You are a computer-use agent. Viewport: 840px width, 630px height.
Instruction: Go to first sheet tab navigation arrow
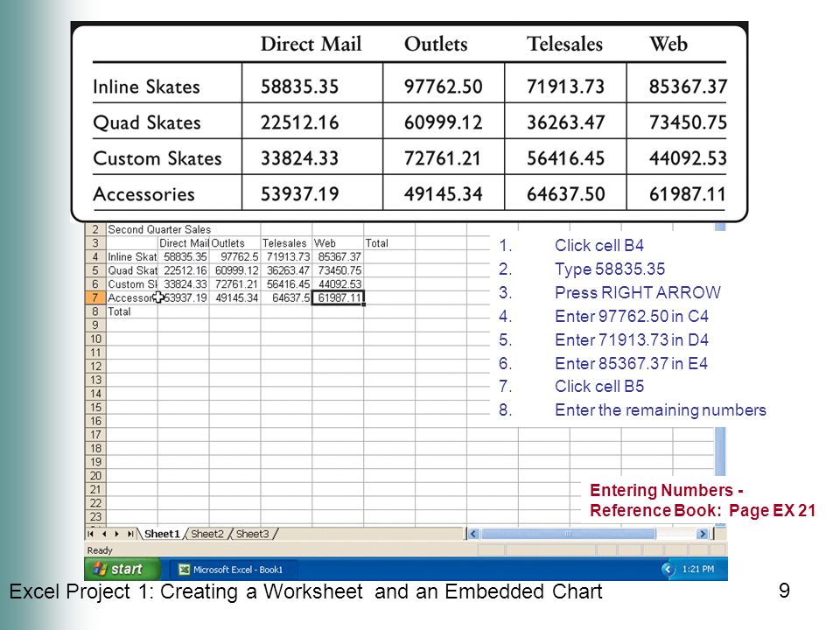point(90,534)
